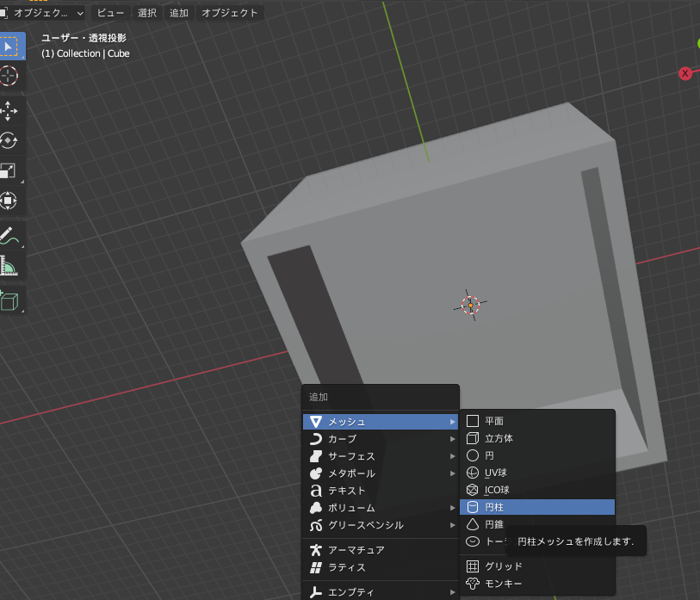Add a 円 mesh

pyautogui.click(x=537, y=455)
